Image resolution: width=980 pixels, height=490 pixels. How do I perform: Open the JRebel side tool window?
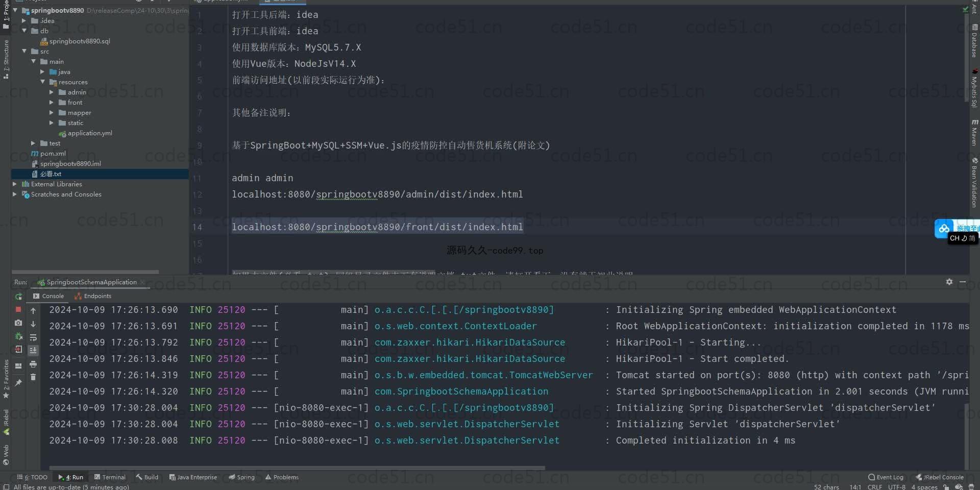[6, 422]
